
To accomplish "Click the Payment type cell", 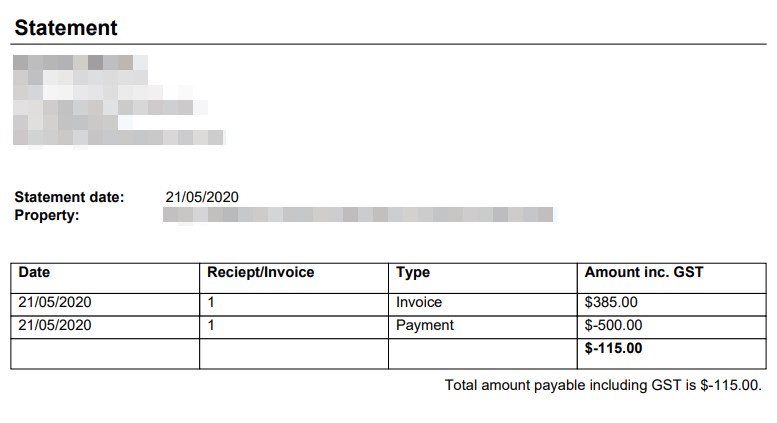I will (x=425, y=325).
